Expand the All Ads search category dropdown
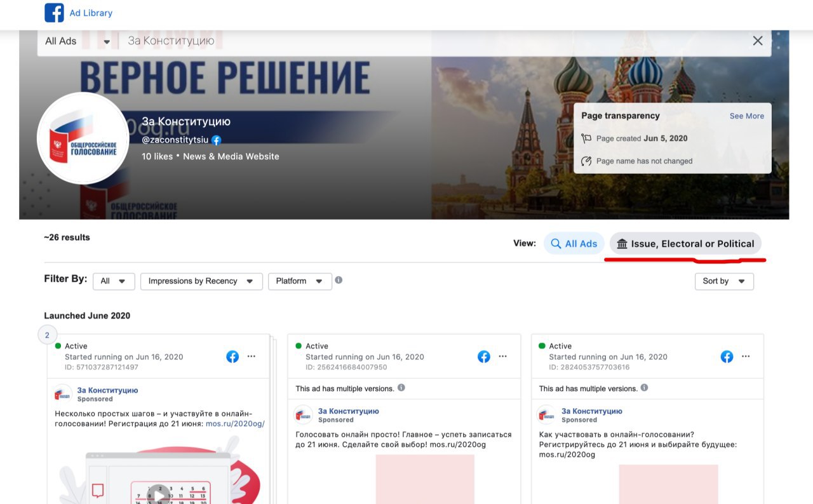Screen dimensions: 813x504 (78, 41)
